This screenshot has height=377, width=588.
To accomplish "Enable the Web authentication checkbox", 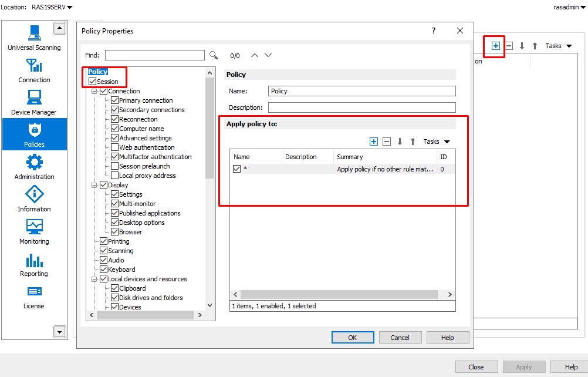I will click(x=115, y=147).
